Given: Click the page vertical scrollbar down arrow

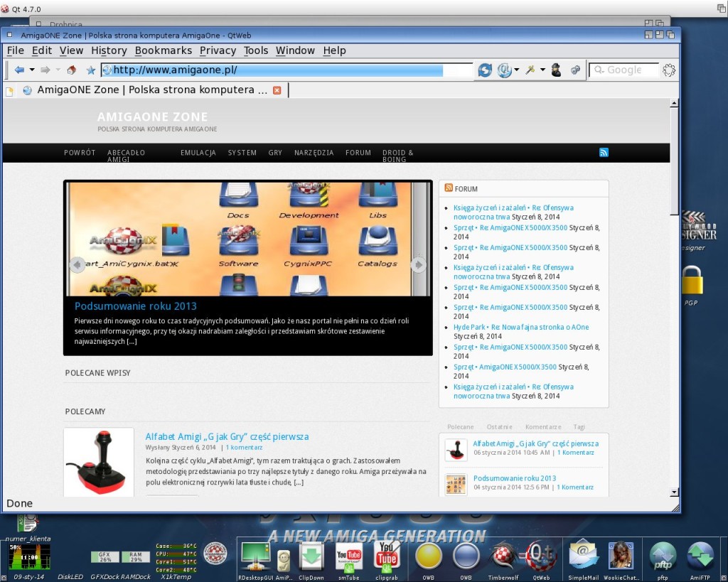Looking at the screenshot, I should pos(674,492).
